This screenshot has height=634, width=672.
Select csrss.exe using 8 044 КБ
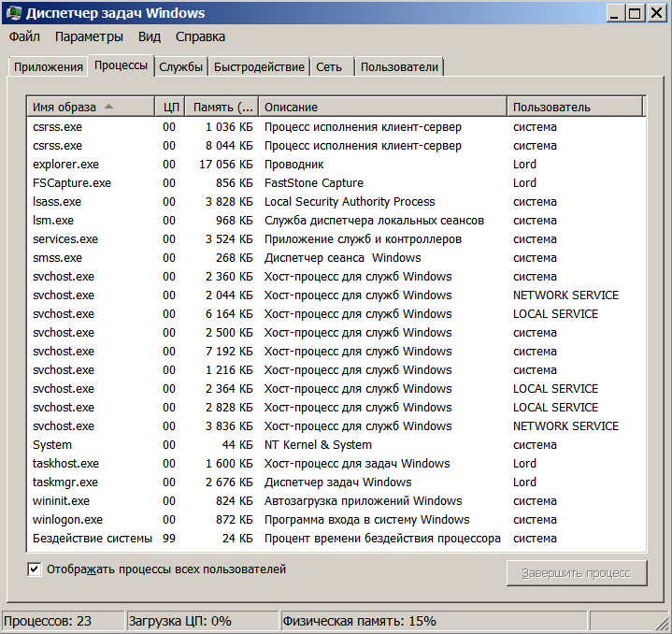coord(336,146)
